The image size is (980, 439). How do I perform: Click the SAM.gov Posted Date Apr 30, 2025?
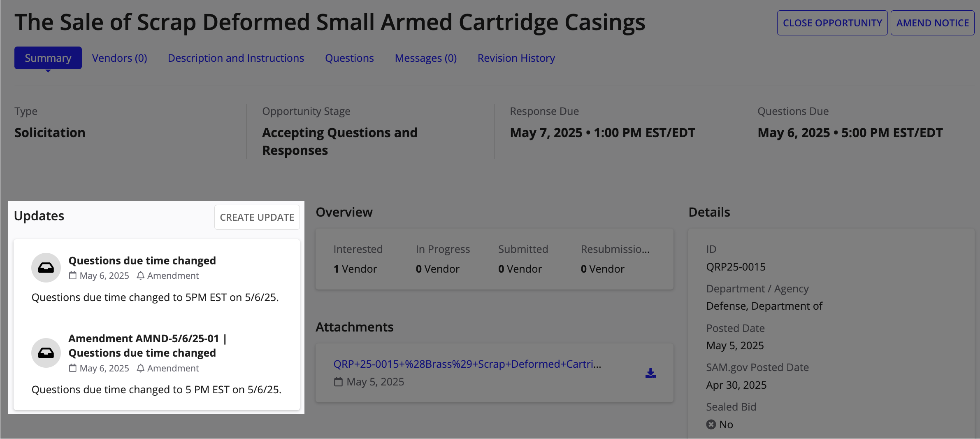(x=736, y=385)
